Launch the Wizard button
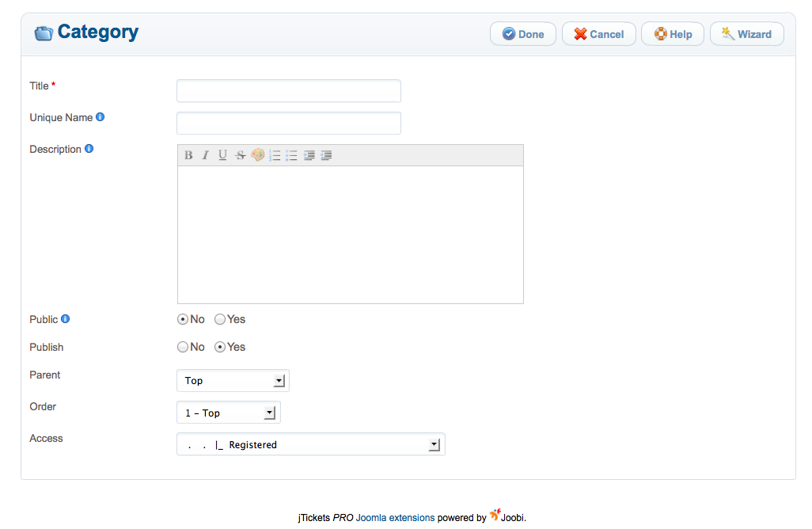 click(747, 34)
